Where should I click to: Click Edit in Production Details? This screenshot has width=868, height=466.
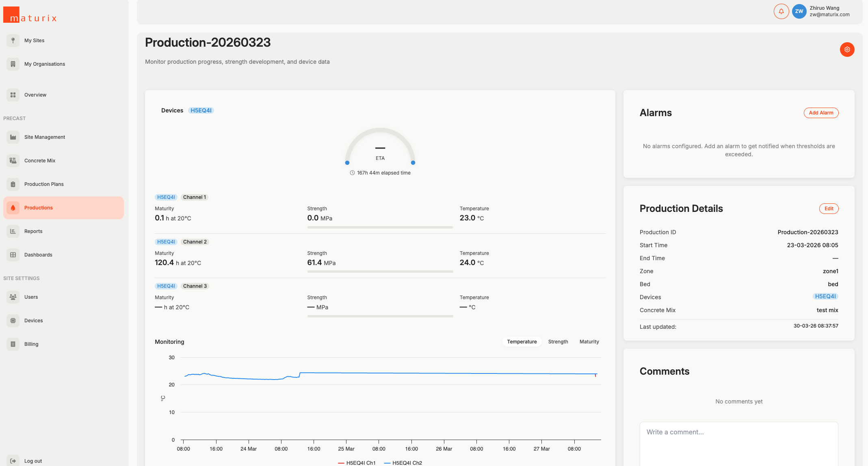tap(829, 209)
